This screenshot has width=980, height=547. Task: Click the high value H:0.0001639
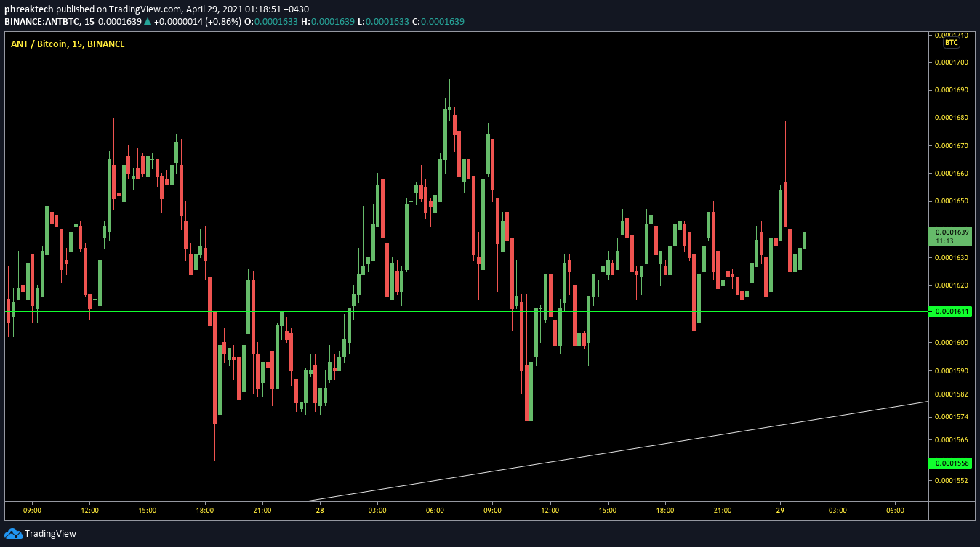coord(328,22)
